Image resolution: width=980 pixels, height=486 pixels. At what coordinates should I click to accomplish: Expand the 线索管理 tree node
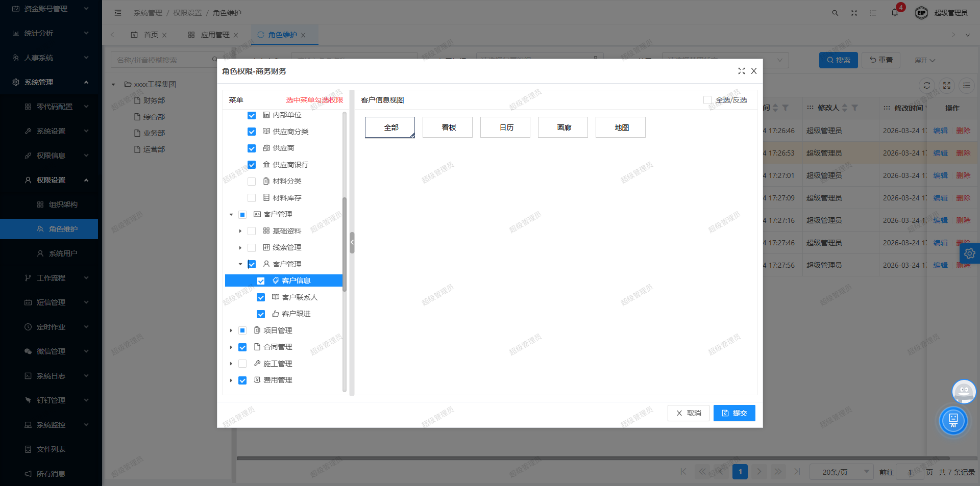click(x=240, y=248)
